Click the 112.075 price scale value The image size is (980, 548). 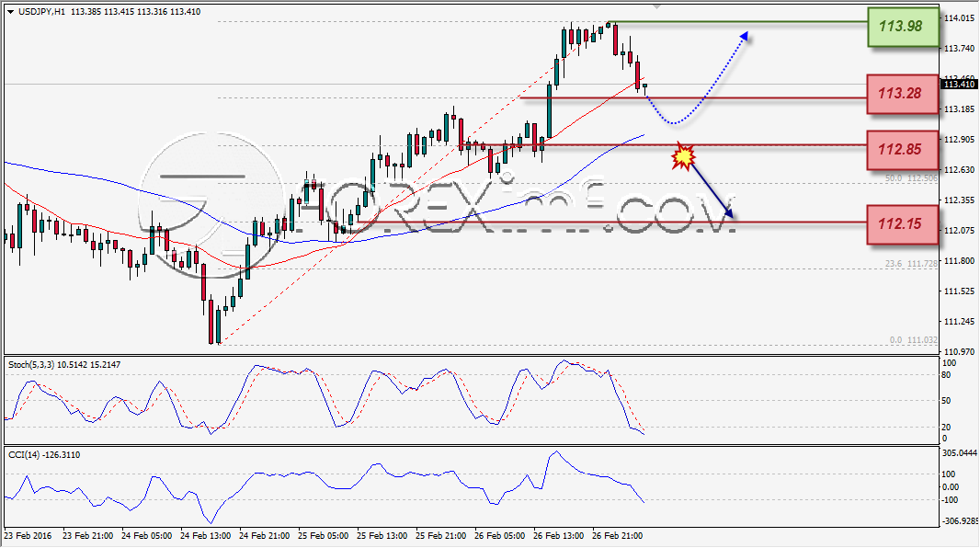[960, 231]
